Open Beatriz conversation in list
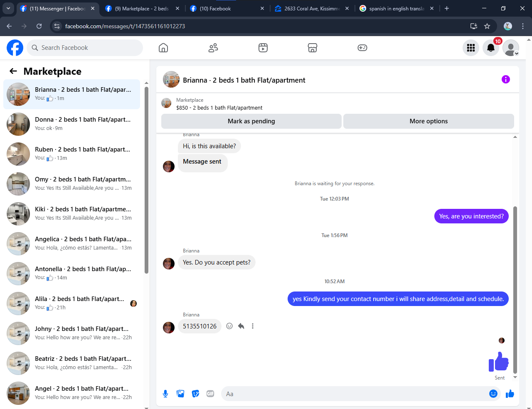This screenshot has width=532, height=409. [x=71, y=363]
